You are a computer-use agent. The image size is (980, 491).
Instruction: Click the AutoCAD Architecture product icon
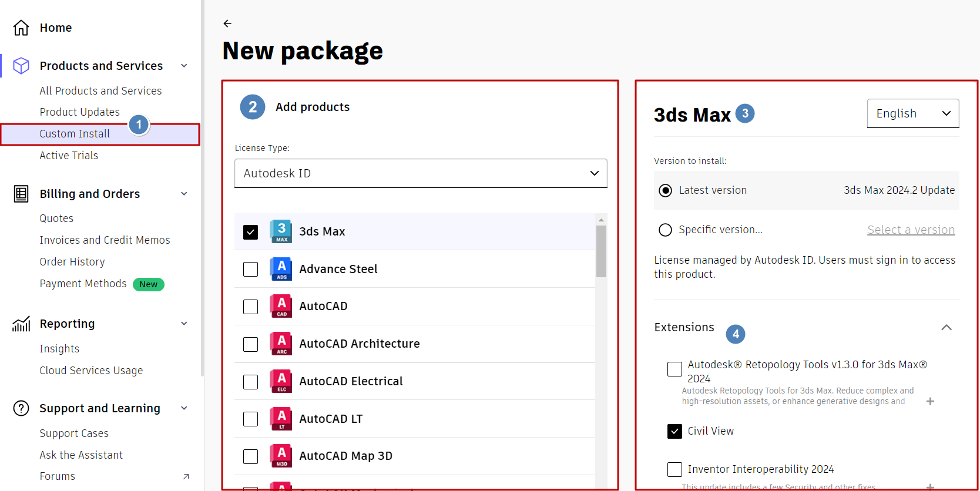click(281, 344)
